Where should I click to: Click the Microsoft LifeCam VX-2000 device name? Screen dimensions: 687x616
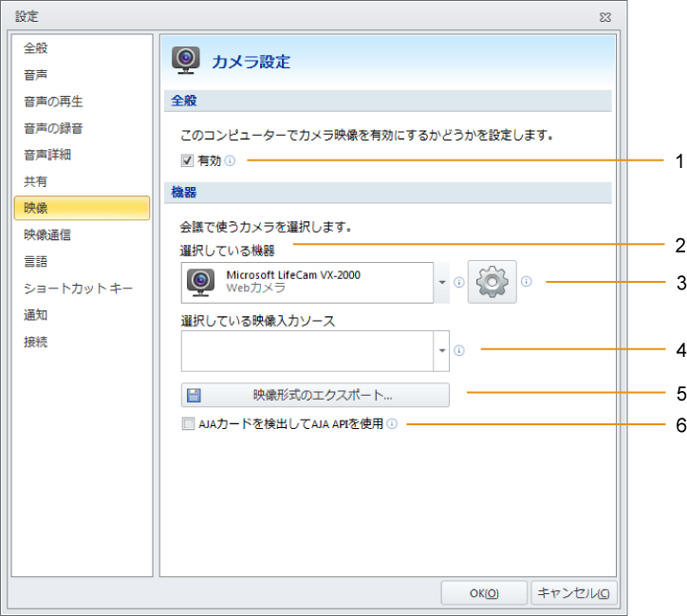click(293, 275)
